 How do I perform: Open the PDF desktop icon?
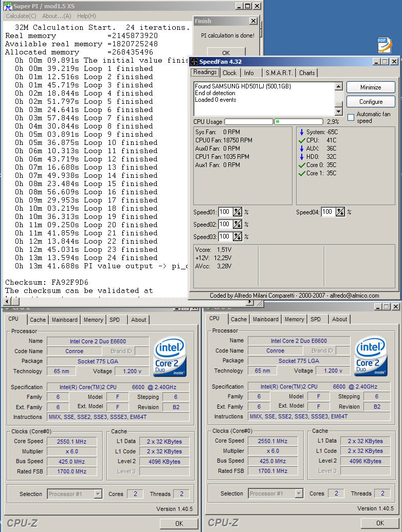point(385,45)
